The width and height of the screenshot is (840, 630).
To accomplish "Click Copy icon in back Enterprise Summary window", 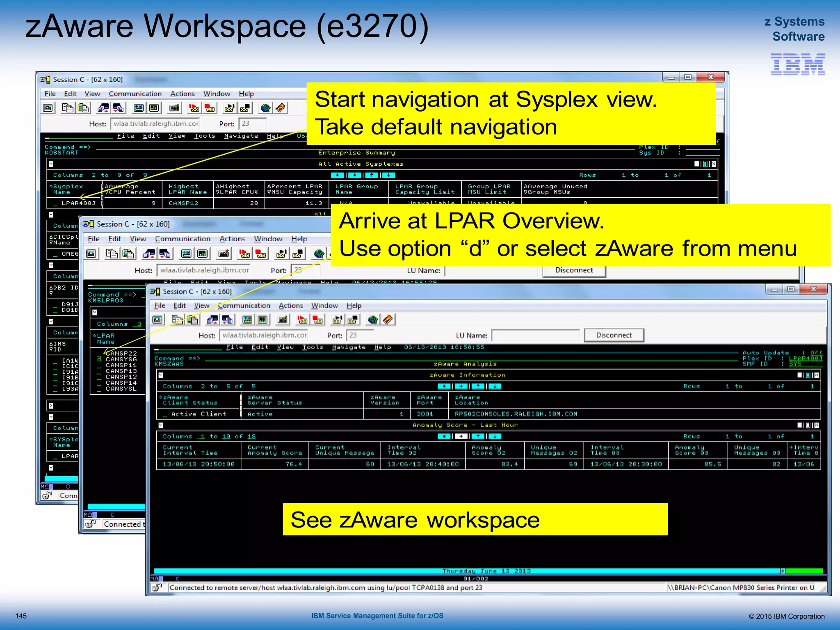I will point(68,108).
